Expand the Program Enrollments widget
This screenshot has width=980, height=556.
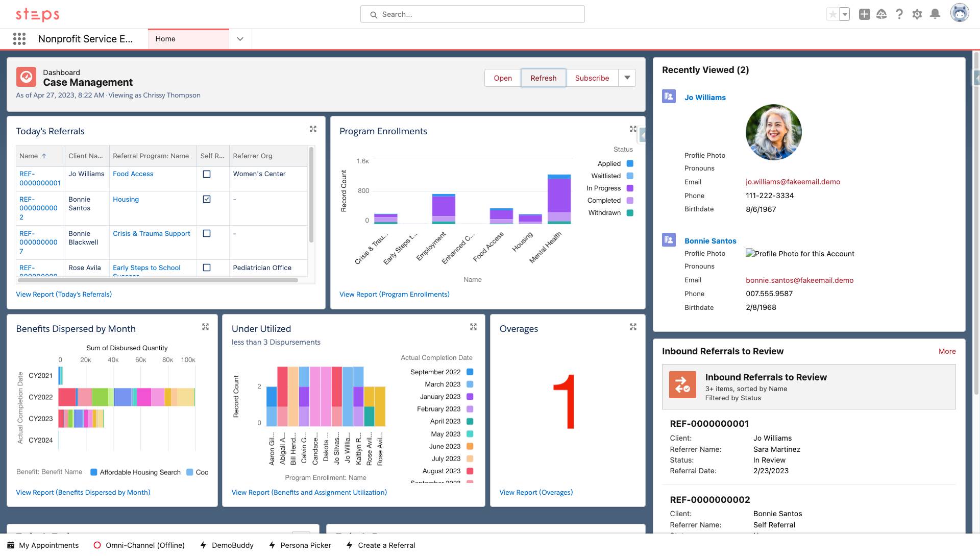click(633, 129)
